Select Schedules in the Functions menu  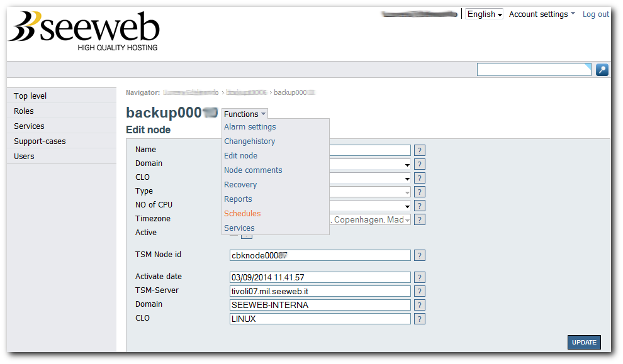(242, 214)
